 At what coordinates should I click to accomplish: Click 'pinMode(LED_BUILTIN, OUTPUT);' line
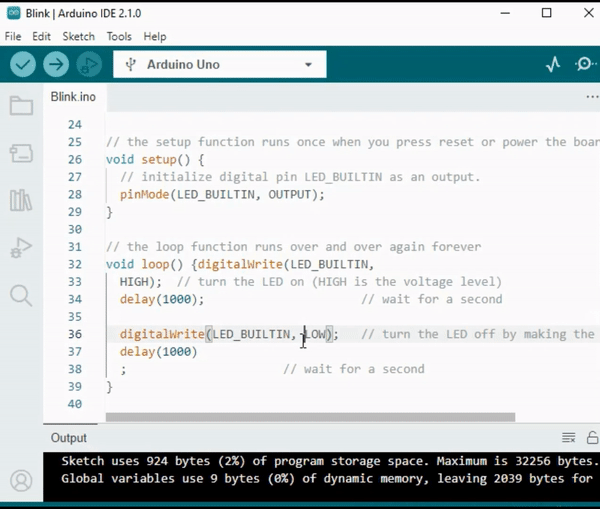tap(222, 194)
